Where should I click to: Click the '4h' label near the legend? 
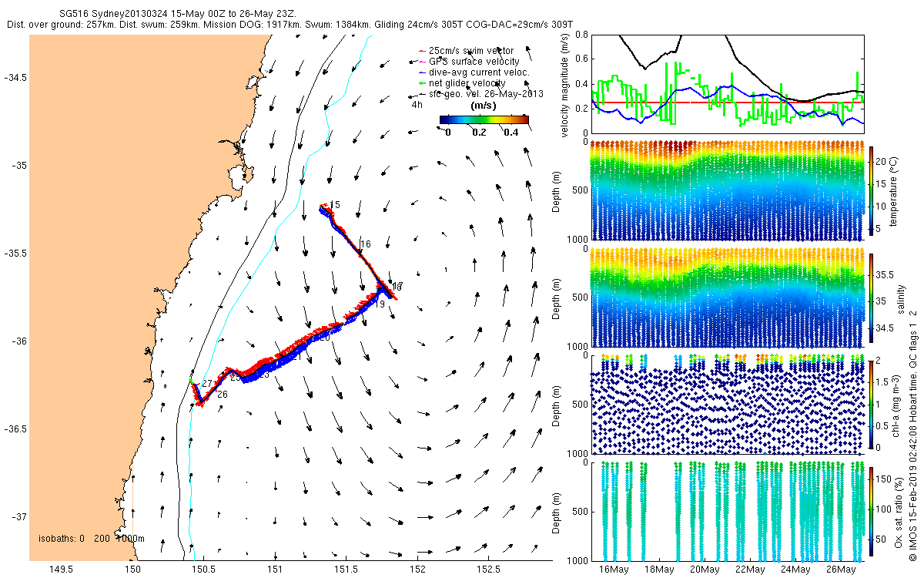tap(417, 104)
